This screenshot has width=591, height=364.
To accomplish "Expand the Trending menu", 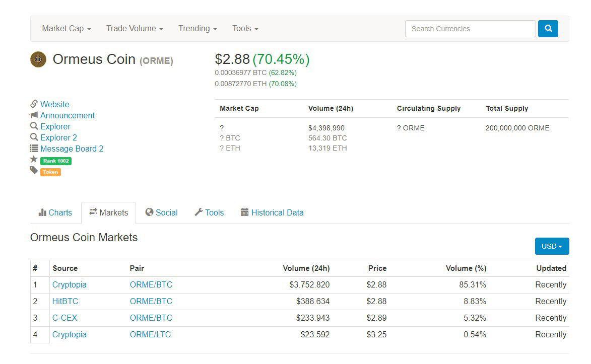I will (x=198, y=29).
